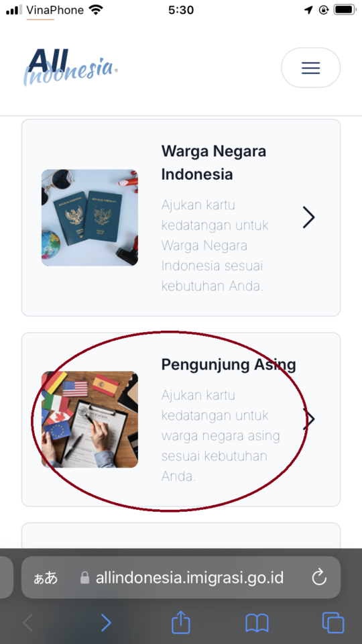Tap the All Indonesia logo

point(70,67)
